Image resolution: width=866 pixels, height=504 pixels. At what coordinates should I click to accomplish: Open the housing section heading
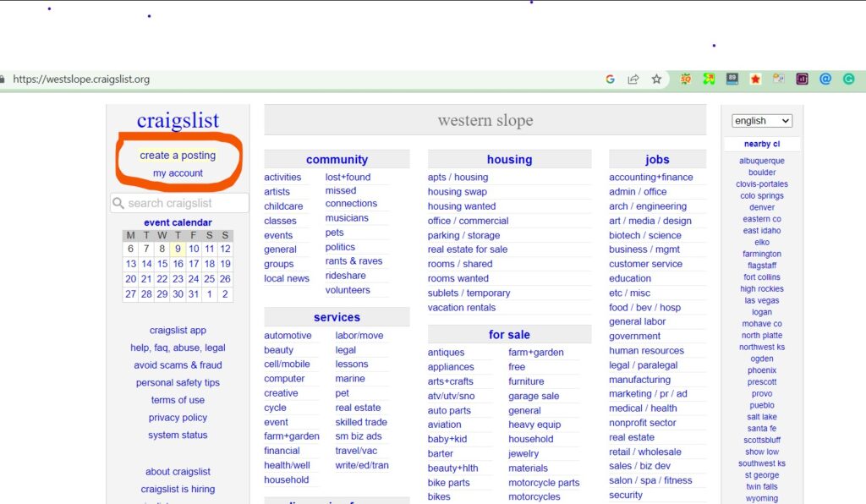click(509, 160)
